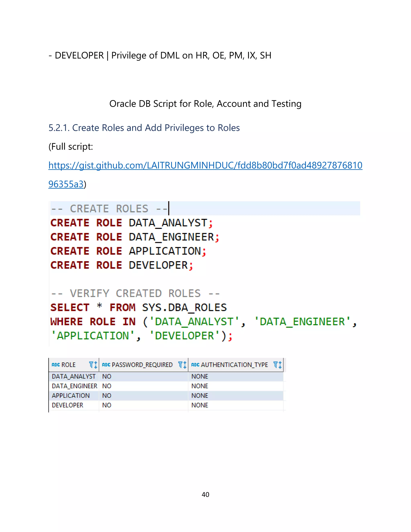
Task: Click the 'CREATE ROLE DEVELOPER;' code line
Action: (122, 265)
